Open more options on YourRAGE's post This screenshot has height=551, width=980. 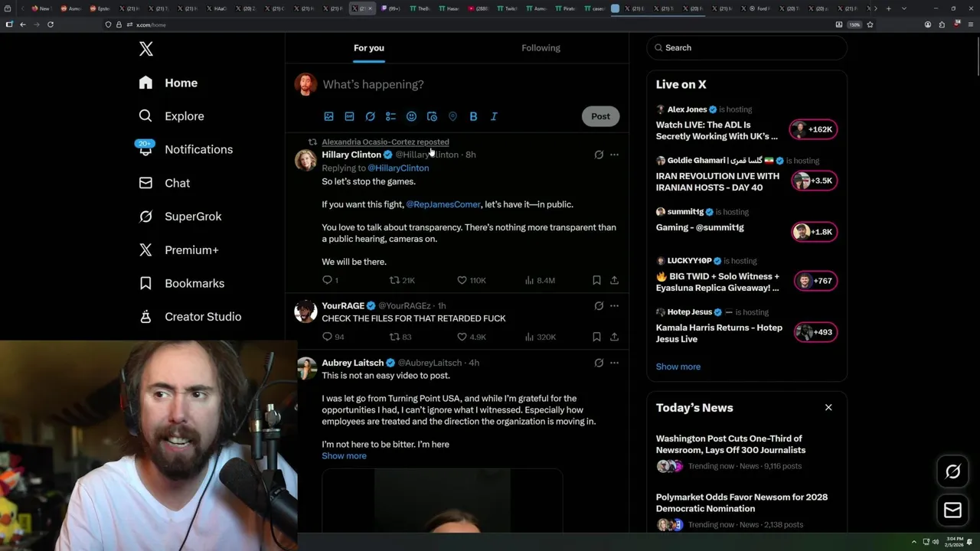(x=614, y=305)
